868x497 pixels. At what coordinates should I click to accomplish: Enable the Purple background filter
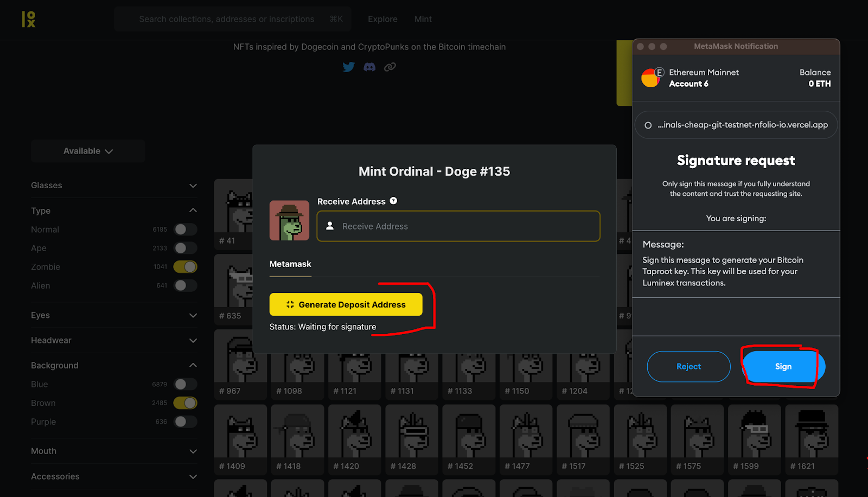click(x=185, y=422)
